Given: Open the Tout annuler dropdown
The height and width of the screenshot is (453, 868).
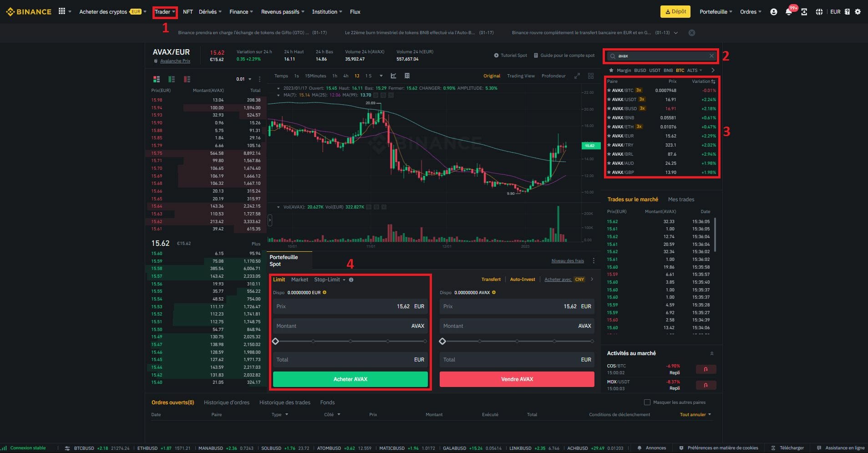Looking at the screenshot, I should 695,415.
